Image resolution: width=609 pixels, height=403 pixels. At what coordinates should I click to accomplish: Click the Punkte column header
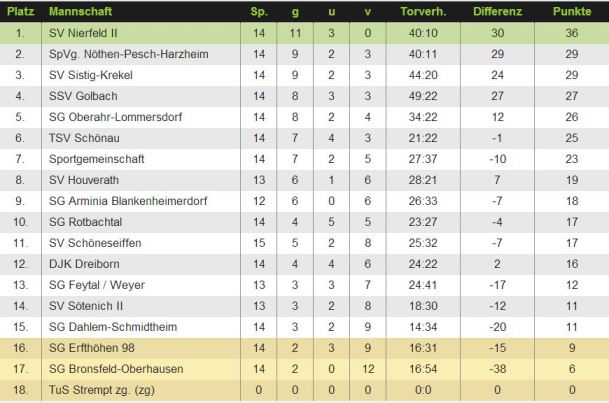click(571, 11)
